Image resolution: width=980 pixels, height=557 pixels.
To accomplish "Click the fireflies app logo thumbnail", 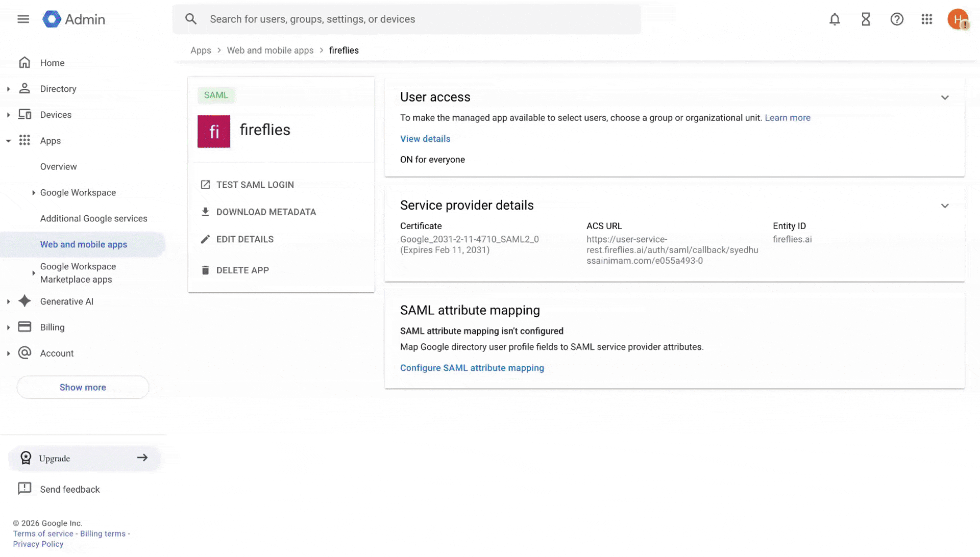I will [x=214, y=132].
